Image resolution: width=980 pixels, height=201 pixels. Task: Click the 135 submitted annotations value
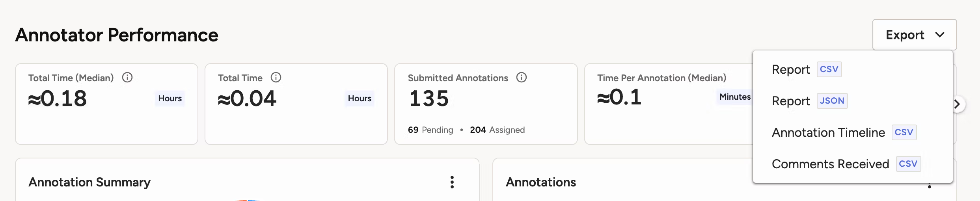pos(429,98)
